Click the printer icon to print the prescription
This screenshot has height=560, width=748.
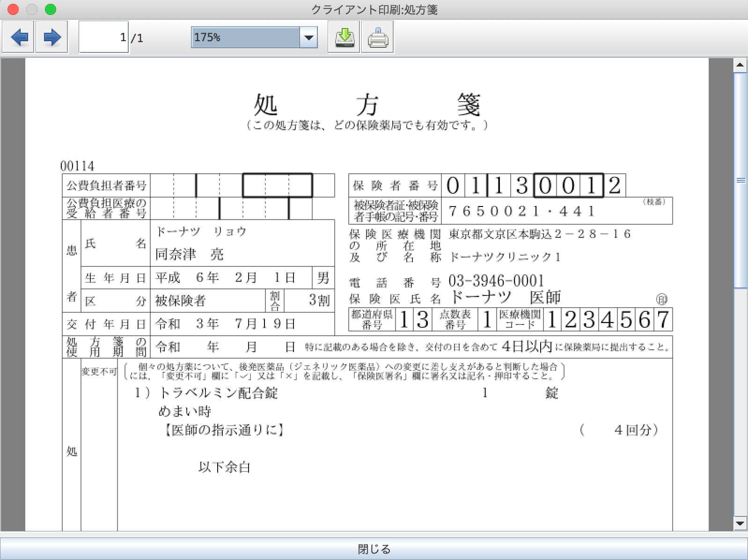point(377,37)
